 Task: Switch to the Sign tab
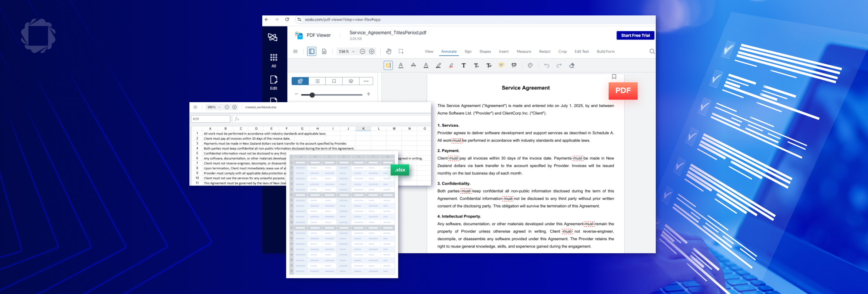click(468, 51)
